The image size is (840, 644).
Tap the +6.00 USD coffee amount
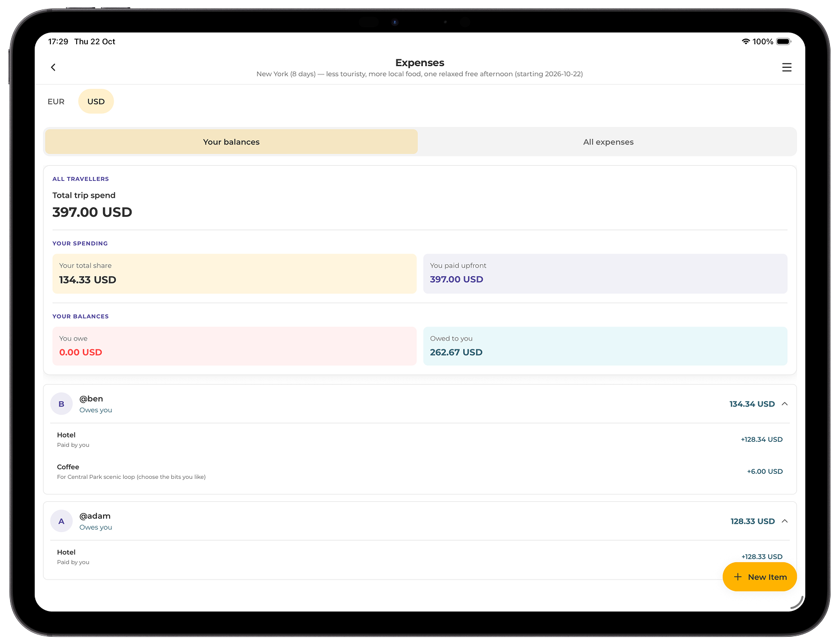coord(765,472)
